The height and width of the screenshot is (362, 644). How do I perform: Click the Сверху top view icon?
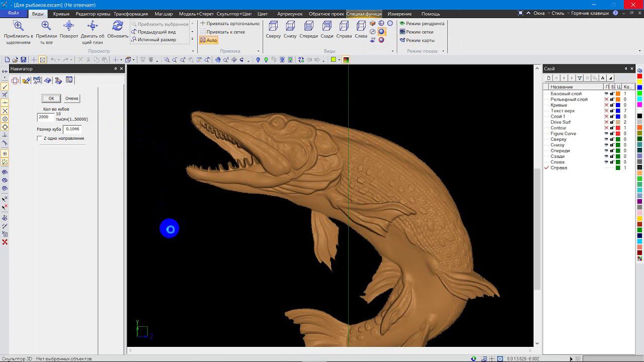click(x=273, y=26)
